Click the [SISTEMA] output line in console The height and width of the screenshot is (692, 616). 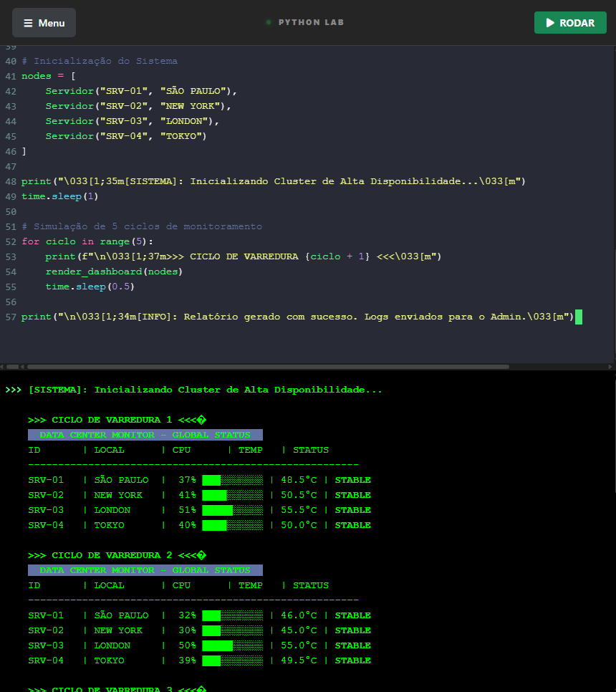[x=206, y=390]
